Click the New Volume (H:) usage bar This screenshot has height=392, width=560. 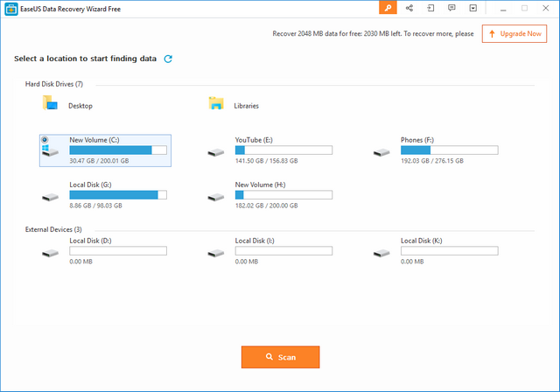click(283, 194)
